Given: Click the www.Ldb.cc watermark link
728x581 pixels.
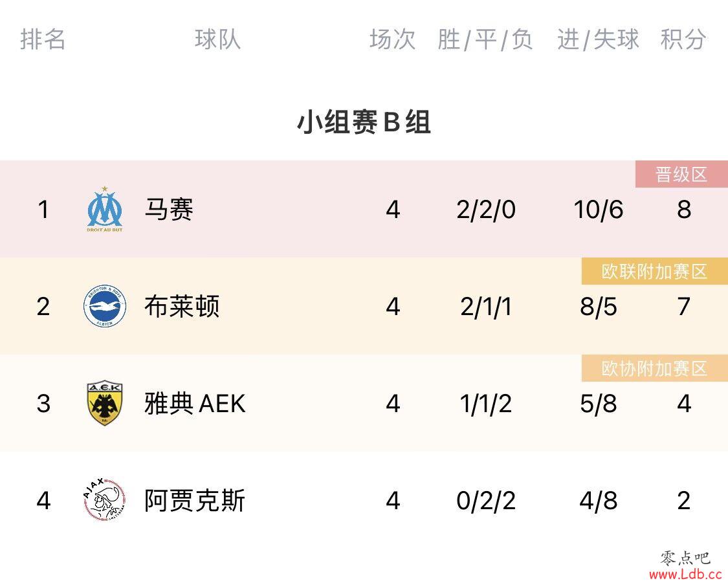Looking at the screenshot, I should (685, 574).
